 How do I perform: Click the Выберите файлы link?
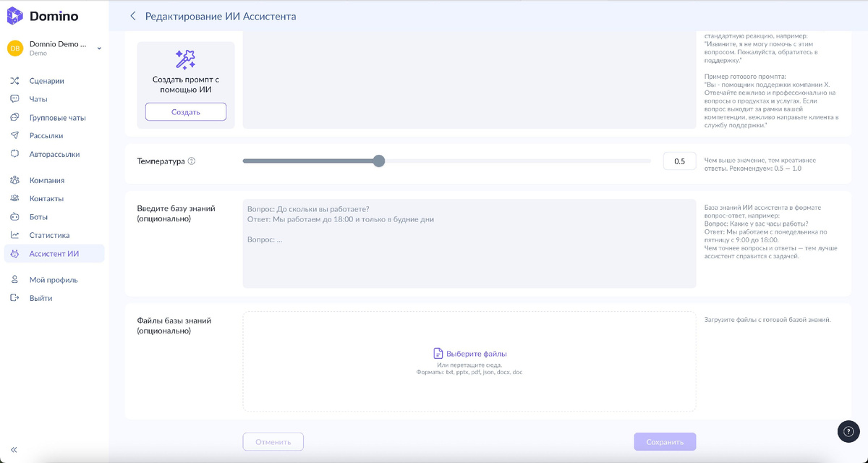click(x=477, y=352)
